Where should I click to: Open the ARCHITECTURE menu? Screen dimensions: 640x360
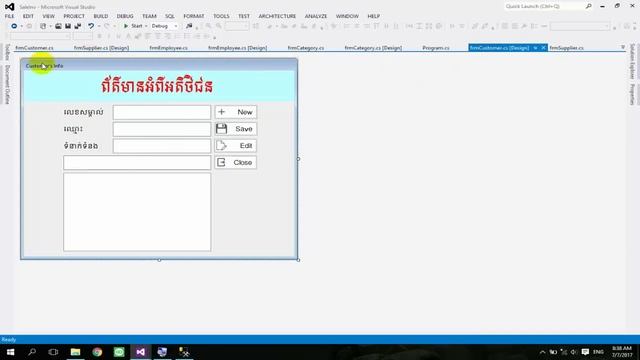(x=277, y=16)
